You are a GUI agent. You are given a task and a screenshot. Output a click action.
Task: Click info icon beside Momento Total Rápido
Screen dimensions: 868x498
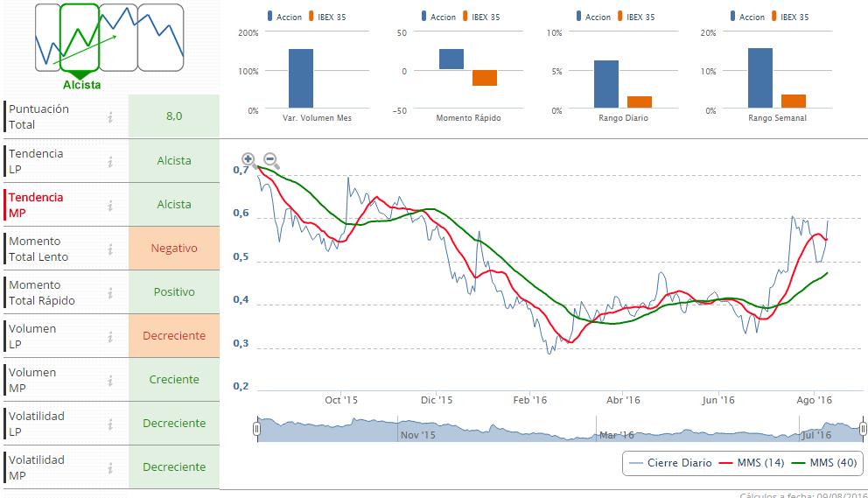(110, 292)
